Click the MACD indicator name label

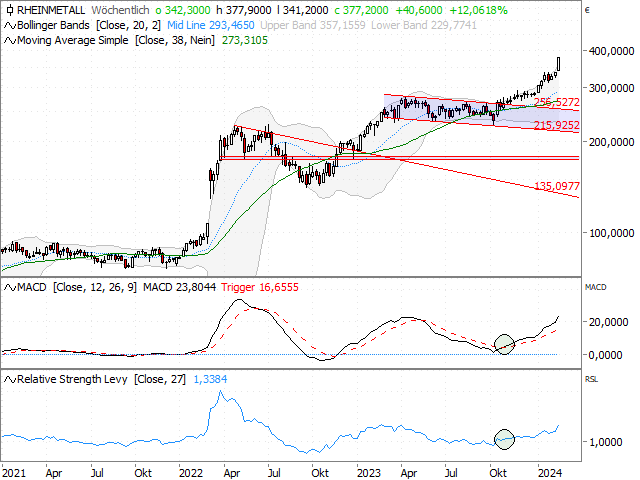32,287
